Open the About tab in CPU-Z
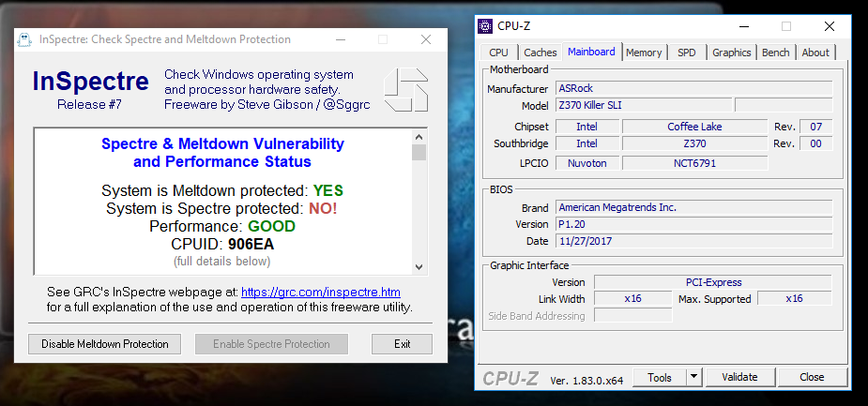 [x=815, y=53]
